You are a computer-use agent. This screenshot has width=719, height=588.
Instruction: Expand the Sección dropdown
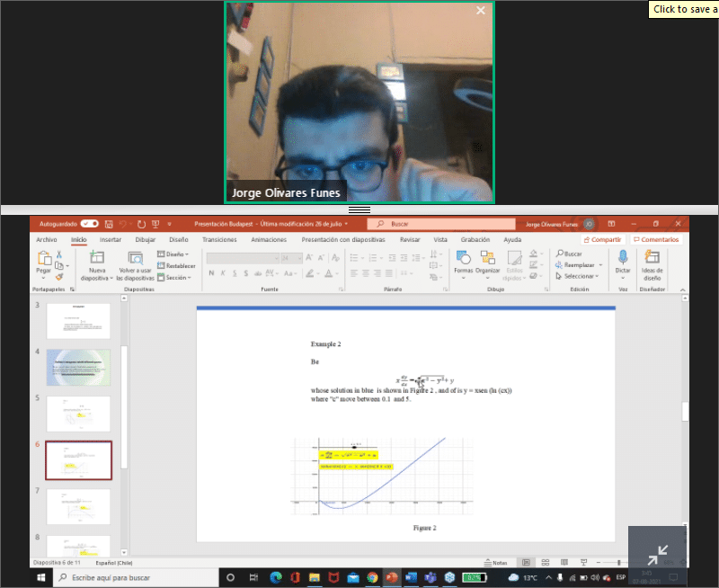click(174, 278)
